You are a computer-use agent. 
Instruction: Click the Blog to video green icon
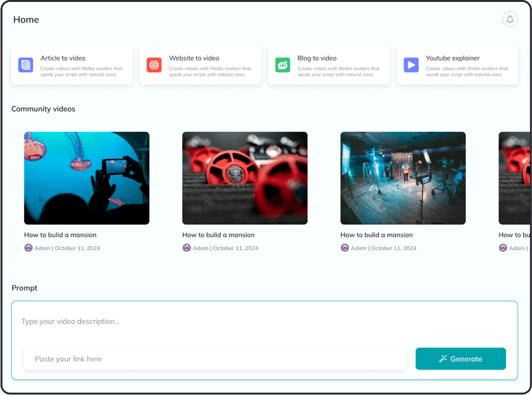pyautogui.click(x=282, y=65)
